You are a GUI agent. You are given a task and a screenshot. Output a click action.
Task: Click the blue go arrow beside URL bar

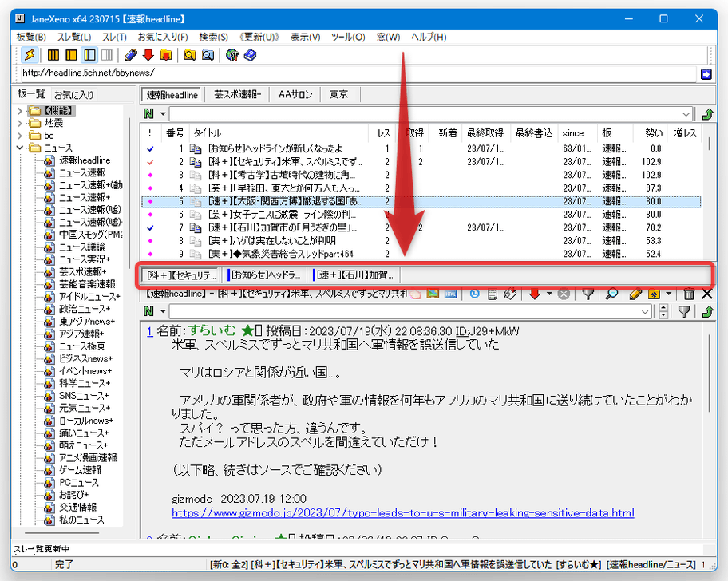click(706, 74)
